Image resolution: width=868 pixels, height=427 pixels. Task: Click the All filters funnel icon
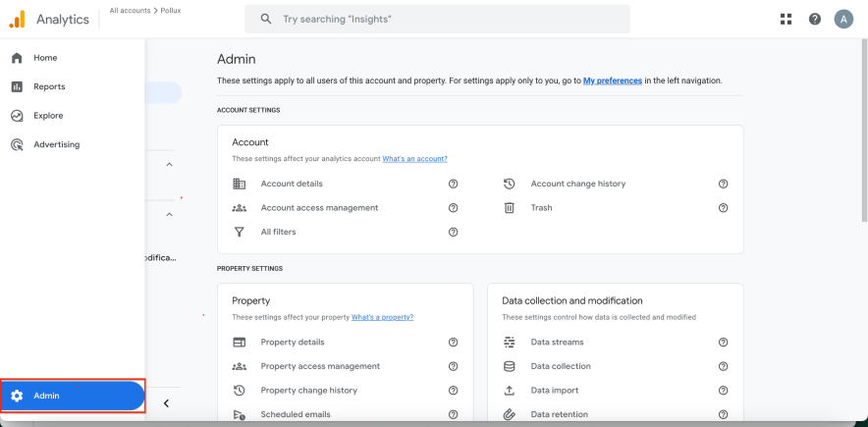click(240, 232)
